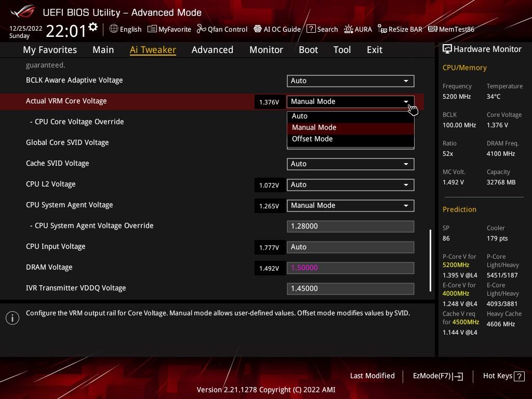Open the Tool tab

[x=342, y=49]
